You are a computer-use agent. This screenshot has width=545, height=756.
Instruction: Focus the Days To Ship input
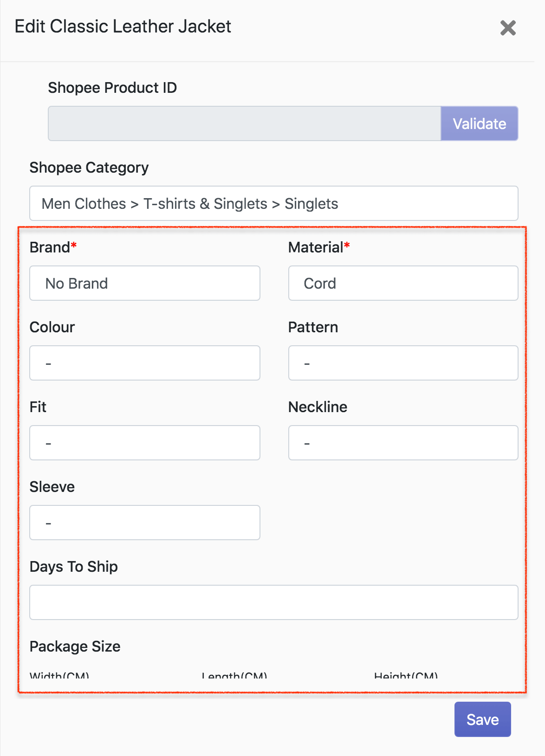273,602
